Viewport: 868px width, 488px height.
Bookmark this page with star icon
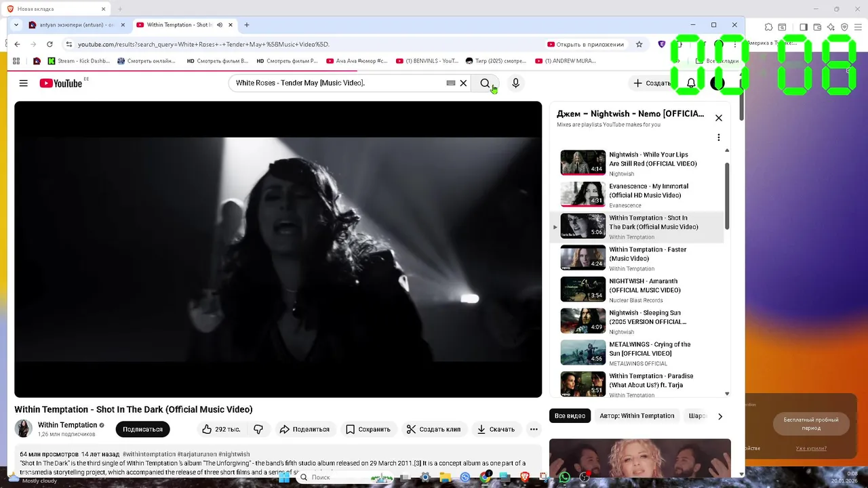(x=639, y=44)
